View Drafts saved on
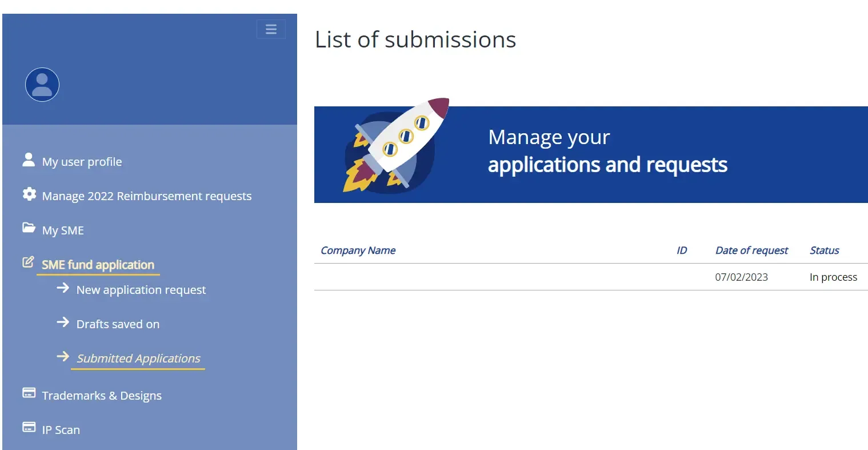Viewport: 868px width, 450px height. click(118, 324)
